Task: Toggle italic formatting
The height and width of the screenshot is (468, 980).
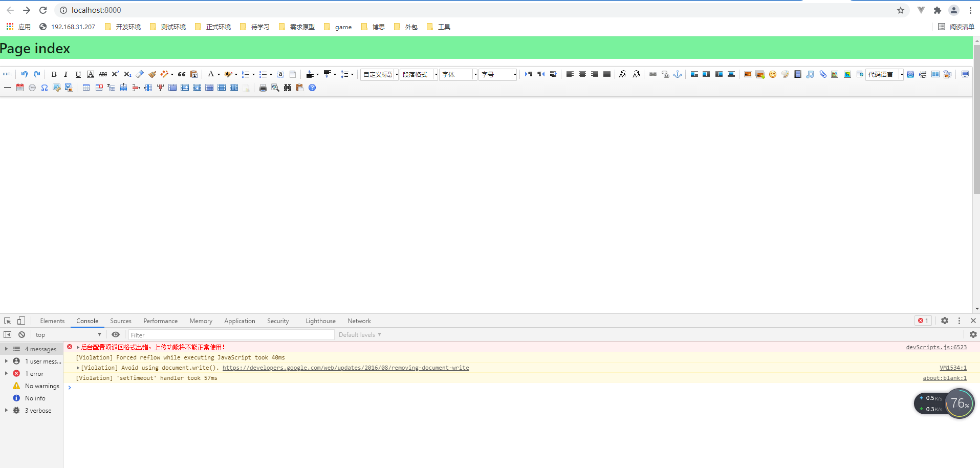Action: pyautogui.click(x=66, y=74)
